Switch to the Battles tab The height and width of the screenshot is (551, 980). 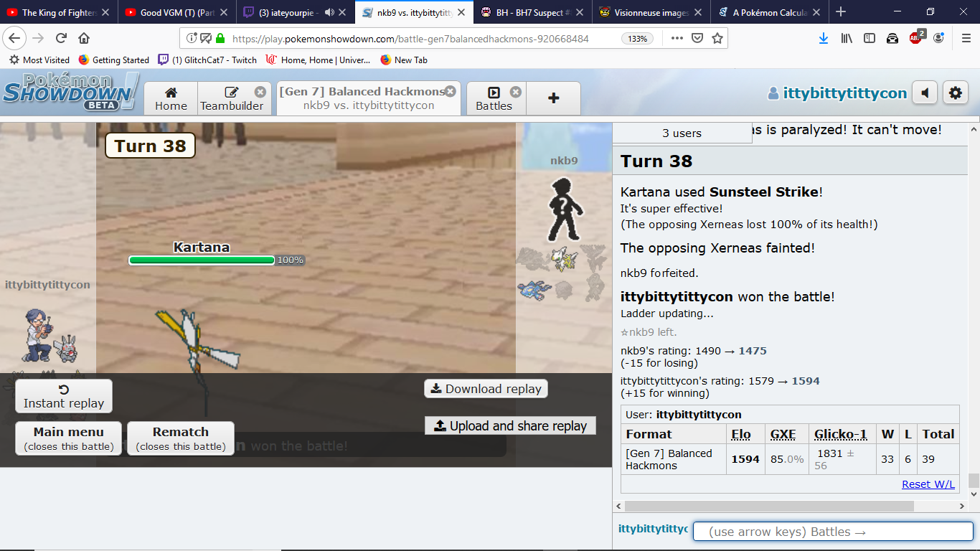coord(494,98)
